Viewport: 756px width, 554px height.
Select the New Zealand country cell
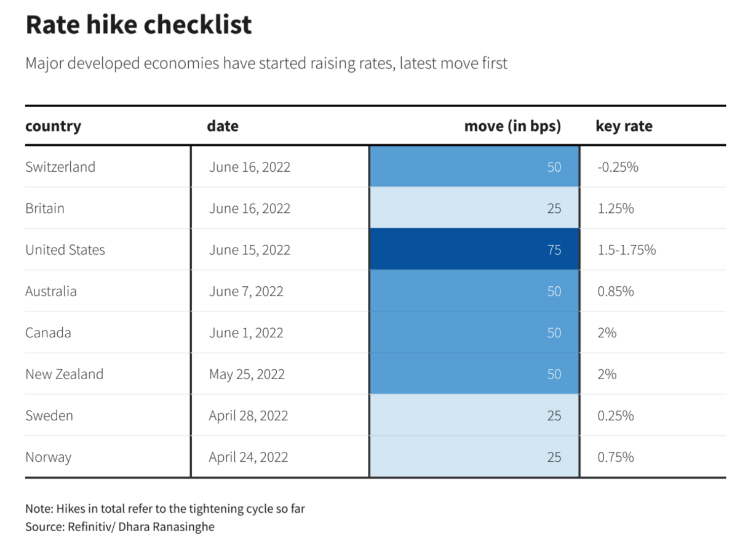click(64, 374)
